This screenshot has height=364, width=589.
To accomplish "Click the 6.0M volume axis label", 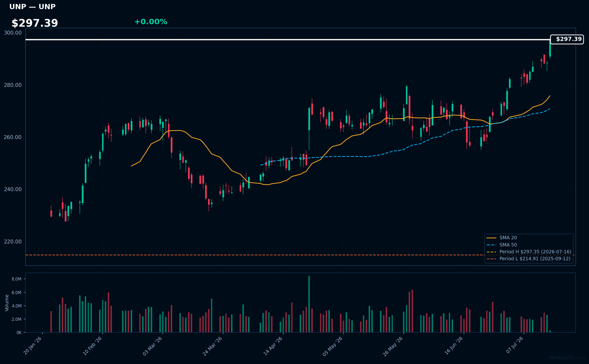I will [17, 293].
